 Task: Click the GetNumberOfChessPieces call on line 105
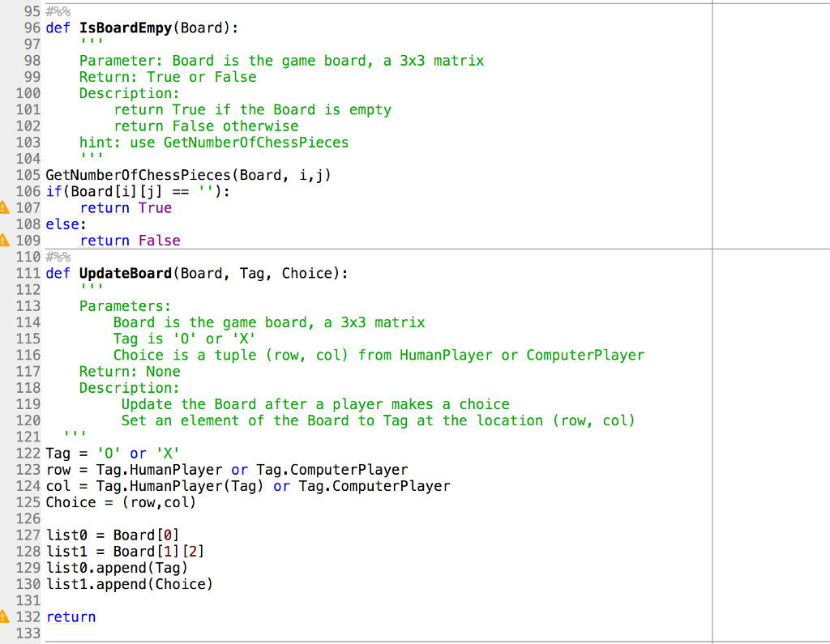138,175
